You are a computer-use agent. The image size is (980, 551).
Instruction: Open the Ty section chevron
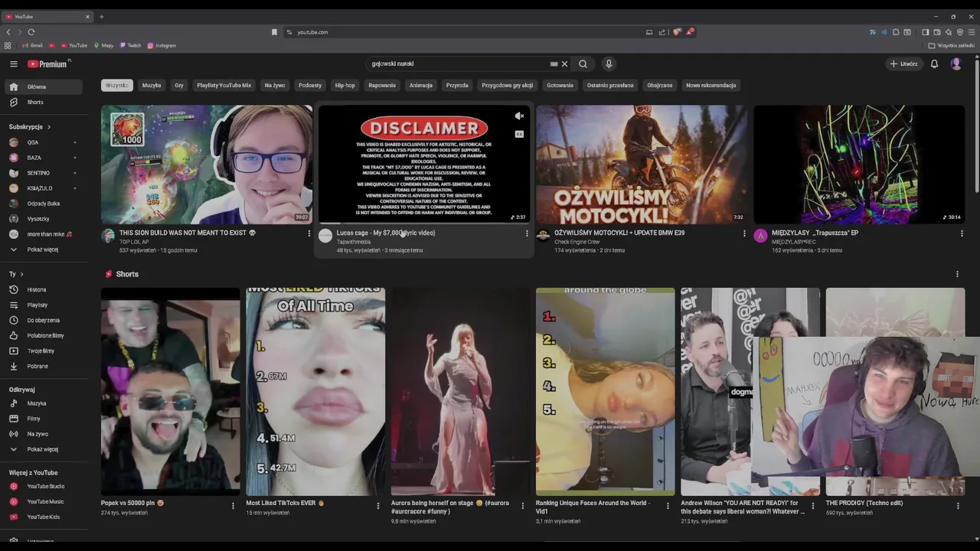coord(21,274)
